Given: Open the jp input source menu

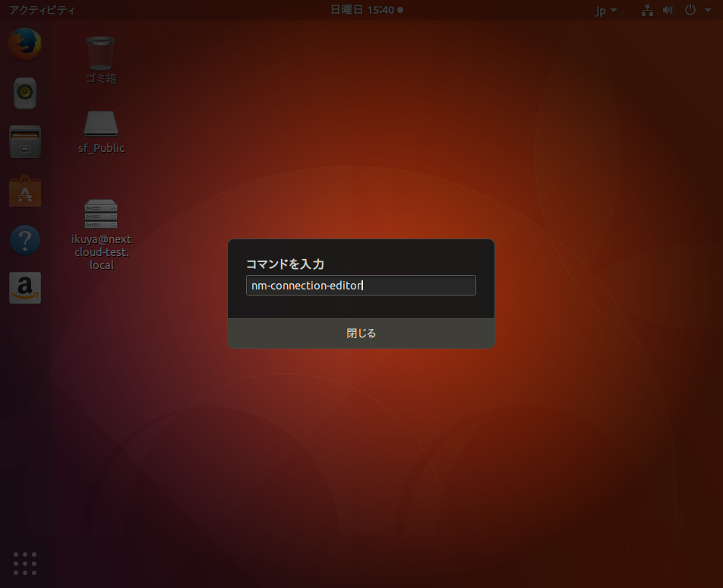Looking at the screenshot, I should click(x=606, y=10).
